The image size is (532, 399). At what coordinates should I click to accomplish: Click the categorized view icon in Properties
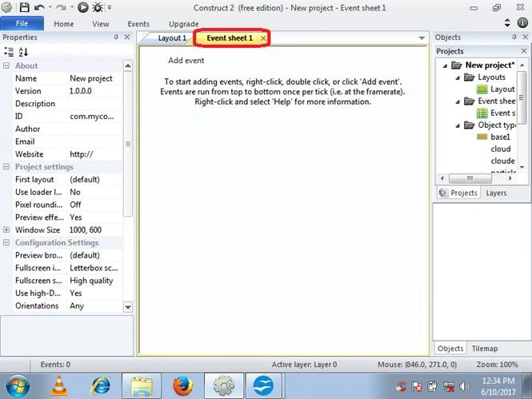[9, 52]
